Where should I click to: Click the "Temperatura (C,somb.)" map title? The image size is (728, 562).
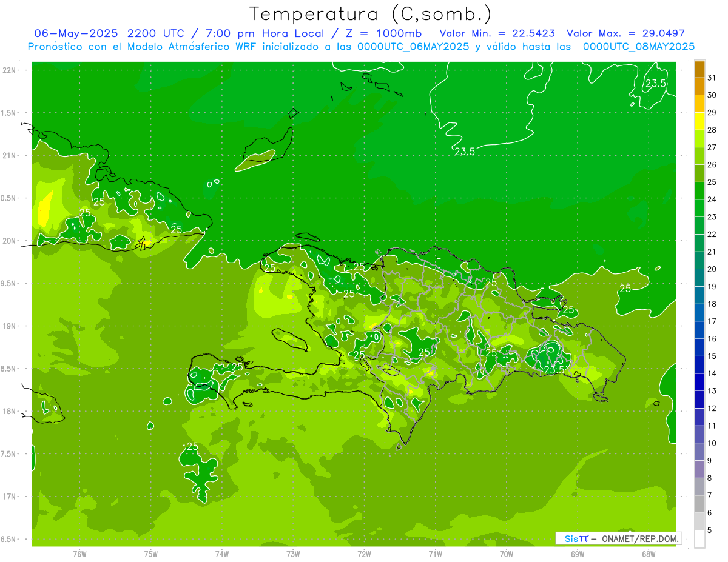click(371, 14)
